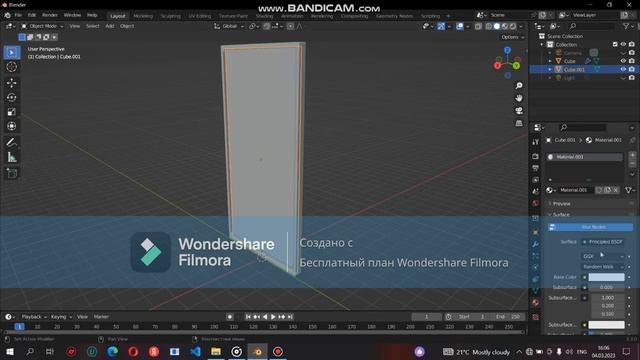The image size is (640, 360).
Task: Switch orthographic/perspective grid icon
Action: tap(519, 123)
